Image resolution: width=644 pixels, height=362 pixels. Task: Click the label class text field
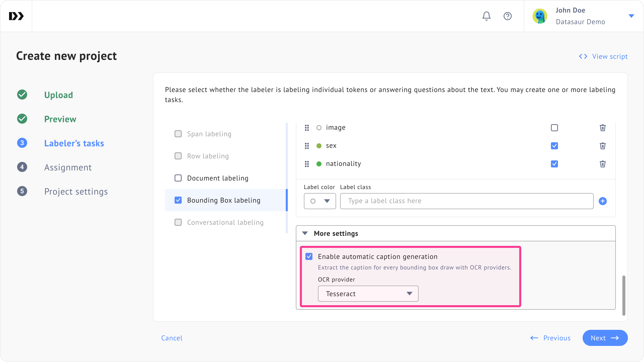(467, 201)
